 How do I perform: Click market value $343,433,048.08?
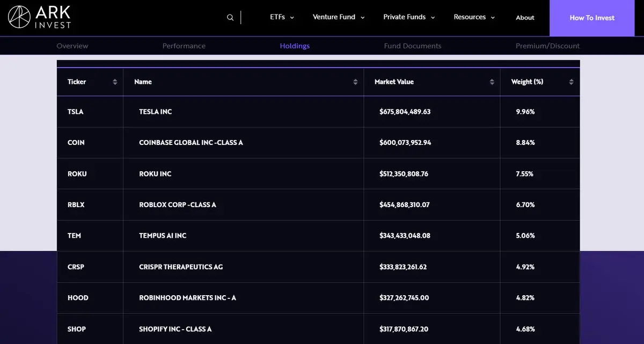[x=405, y=236]
